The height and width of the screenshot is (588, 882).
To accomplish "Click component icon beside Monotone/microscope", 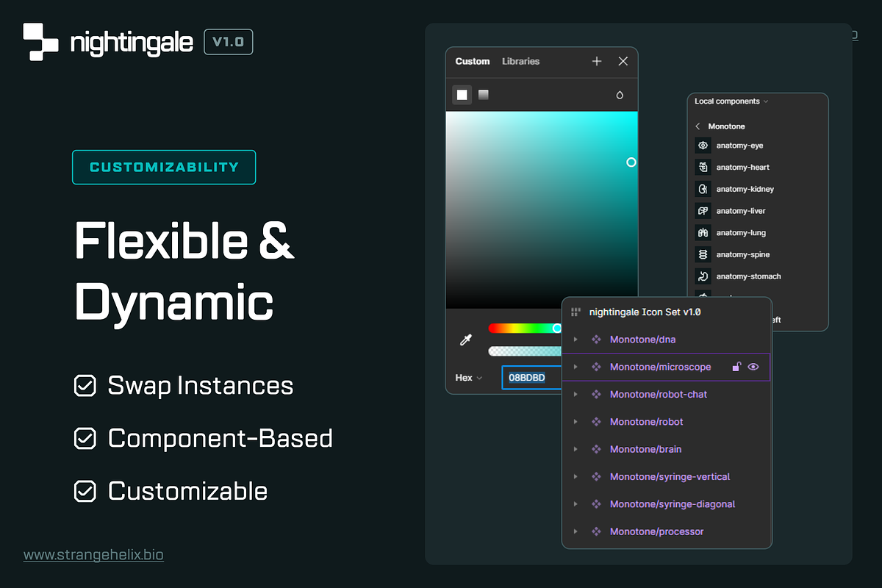I will [596, 367].
